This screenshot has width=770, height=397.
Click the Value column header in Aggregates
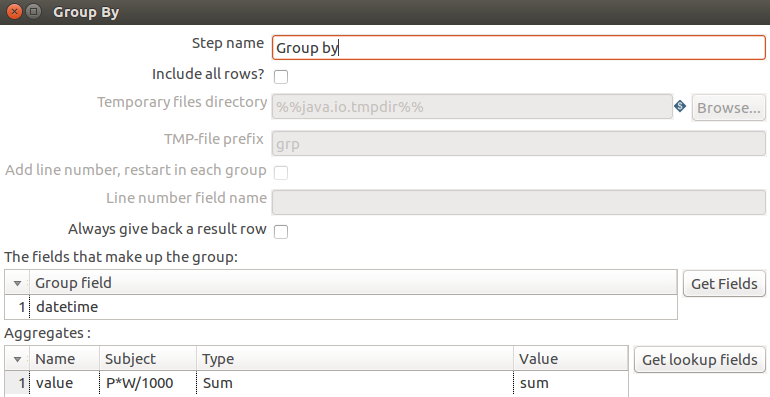pyautogui.click(x=571, y=359)
